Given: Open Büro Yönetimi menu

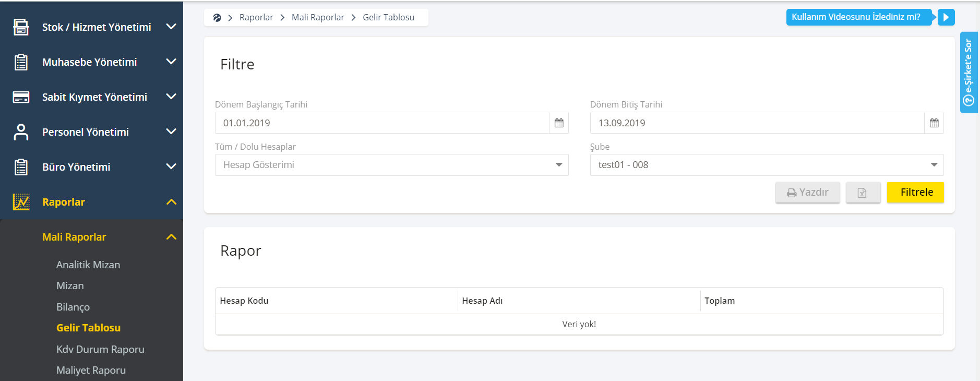Looking at the screenshot, I should (76, 167).
